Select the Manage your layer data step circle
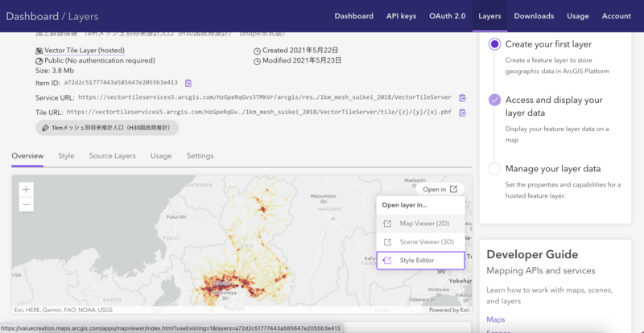This screenshot has width=644, height=333. (495, 169)
